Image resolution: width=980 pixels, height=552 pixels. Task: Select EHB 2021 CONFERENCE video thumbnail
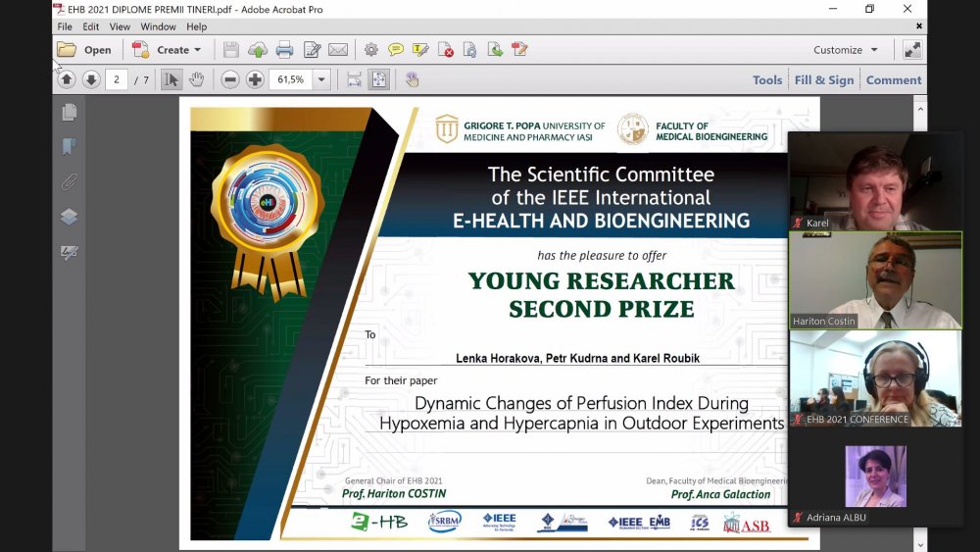click(x=875, y=378)
